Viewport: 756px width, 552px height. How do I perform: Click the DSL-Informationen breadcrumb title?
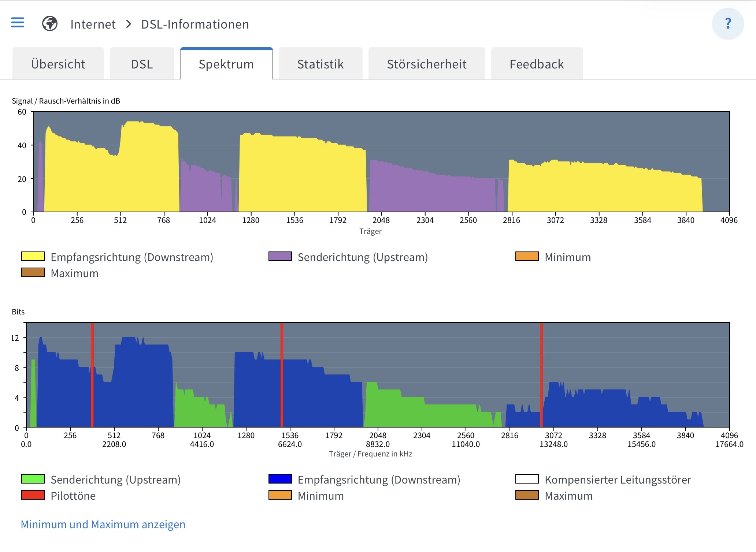[195, 24]
